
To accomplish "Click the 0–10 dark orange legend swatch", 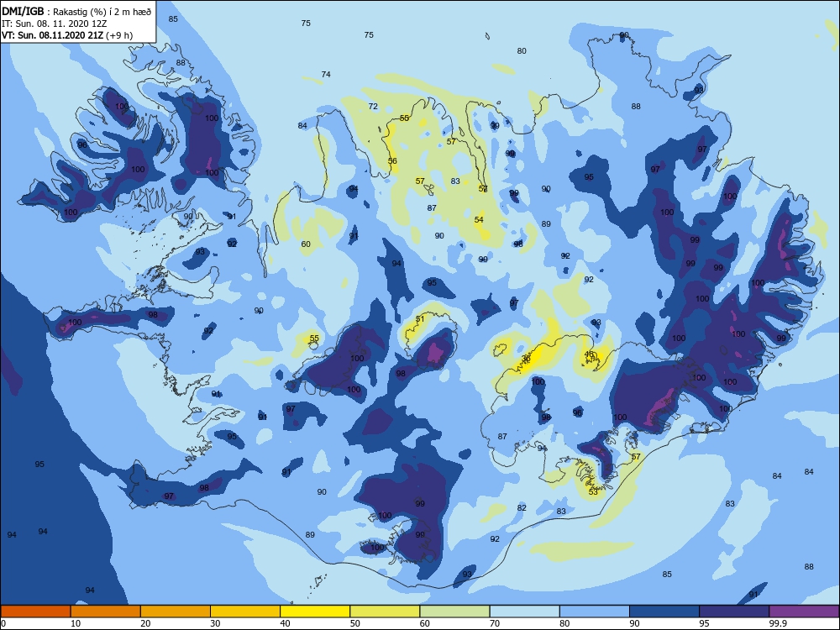I will [x=36, y=612].
